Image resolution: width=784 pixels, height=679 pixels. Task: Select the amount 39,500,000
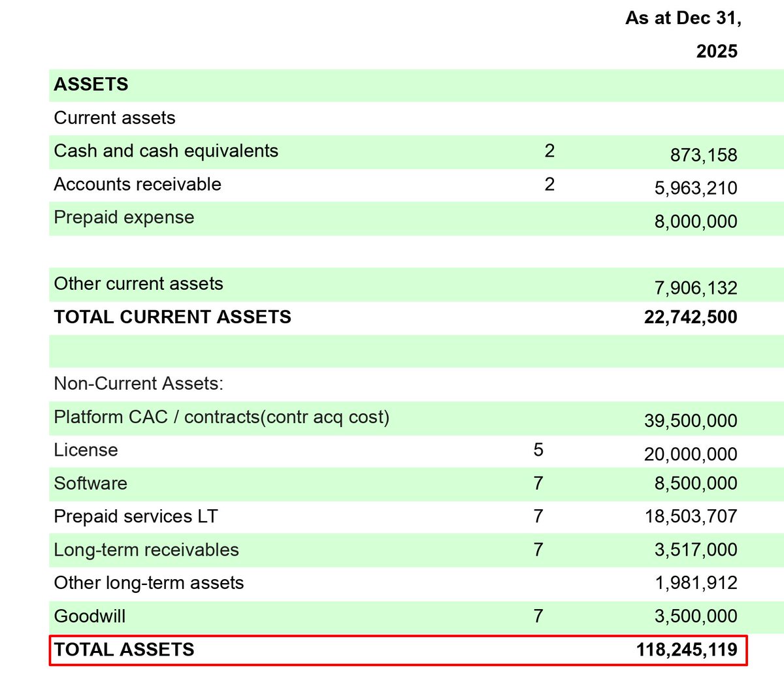(691, 421)
